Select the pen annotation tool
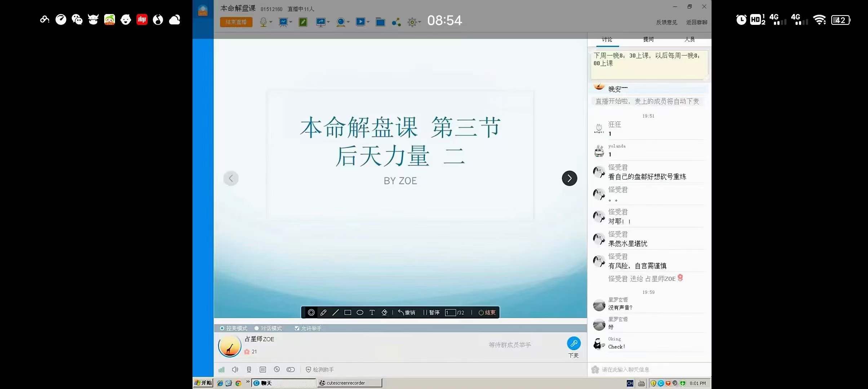Viewport: 868px width, 389px height. [323, 313]
